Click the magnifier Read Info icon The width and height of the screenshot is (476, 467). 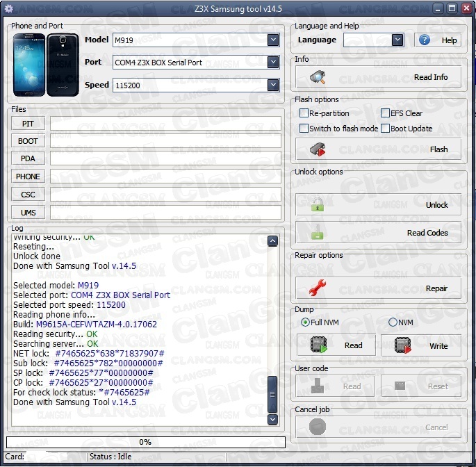click(x=318, y=77)
